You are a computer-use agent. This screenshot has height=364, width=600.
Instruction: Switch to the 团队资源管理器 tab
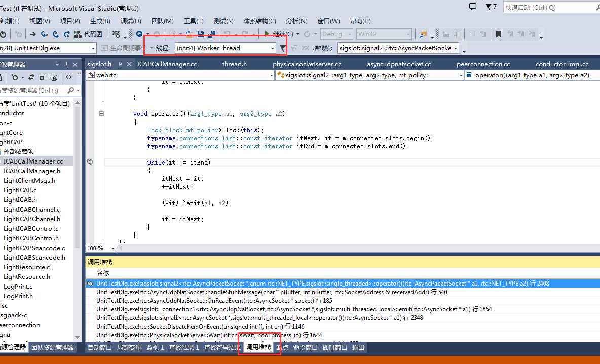53,348
